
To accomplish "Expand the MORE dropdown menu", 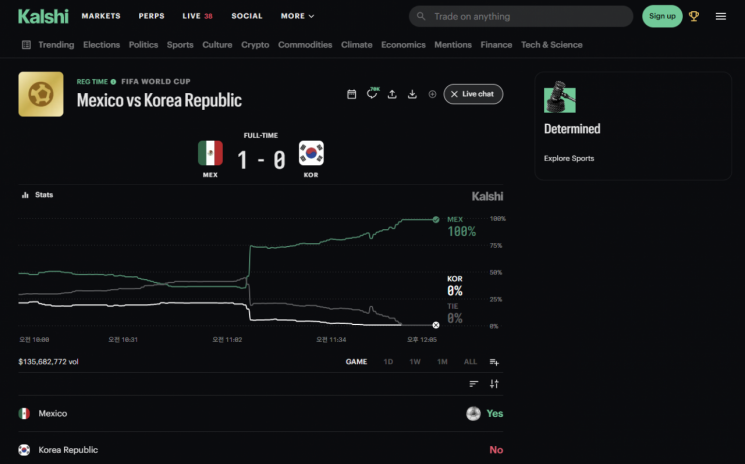I will point(297,16).
